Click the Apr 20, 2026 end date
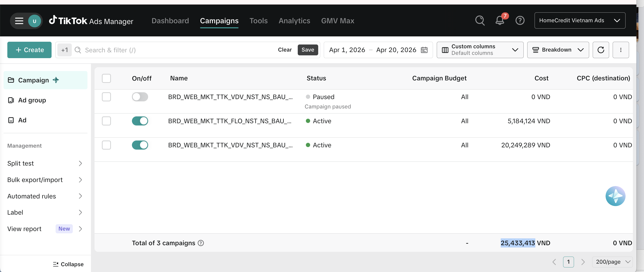 pos(396,50)
